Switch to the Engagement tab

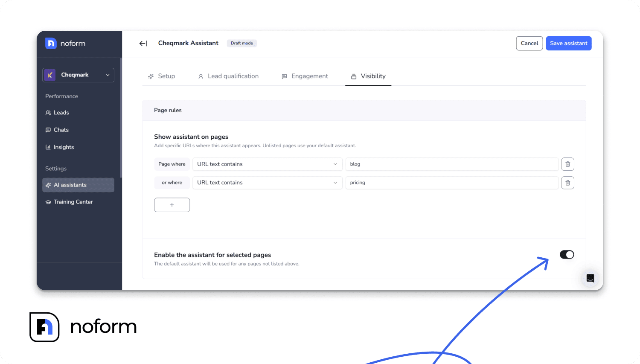305,76
